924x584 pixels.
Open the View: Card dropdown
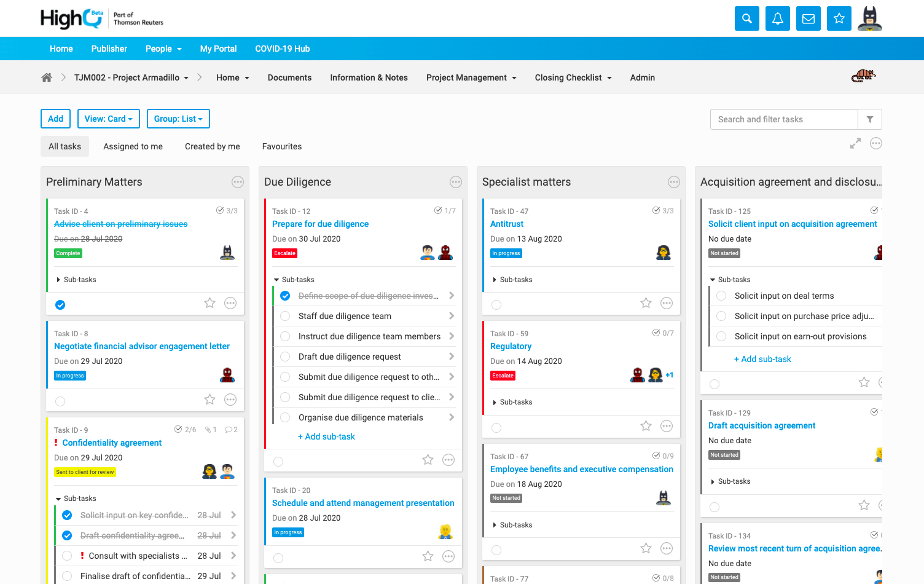pos(108,119)
